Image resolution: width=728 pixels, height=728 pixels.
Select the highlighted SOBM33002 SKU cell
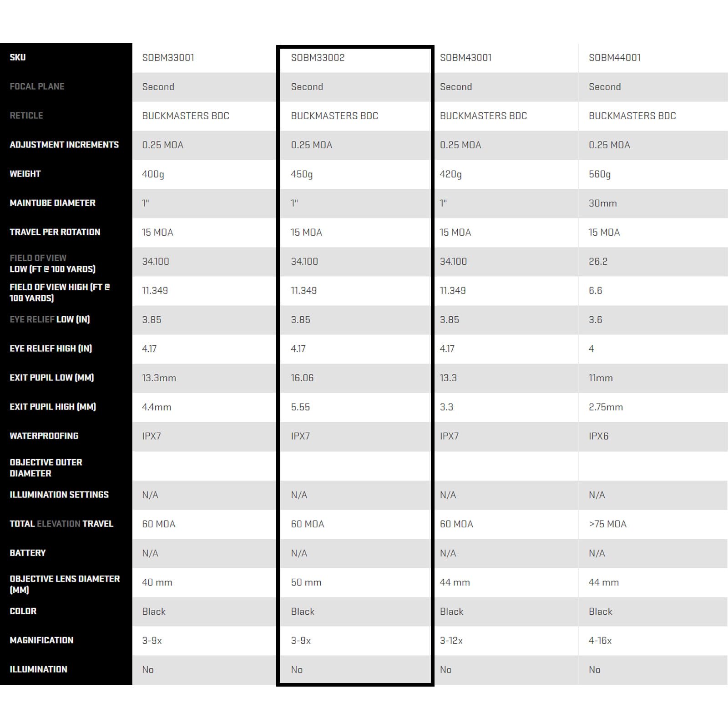[x=318, y=58]
